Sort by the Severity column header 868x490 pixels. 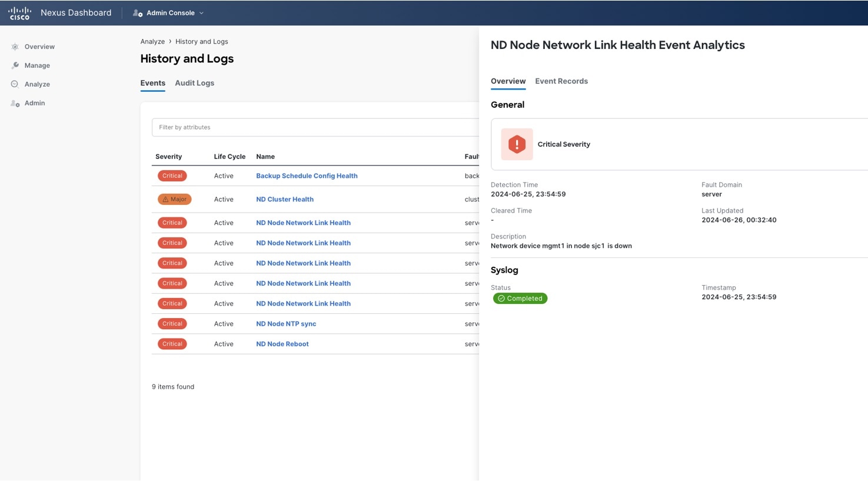(x=168, y=157)
